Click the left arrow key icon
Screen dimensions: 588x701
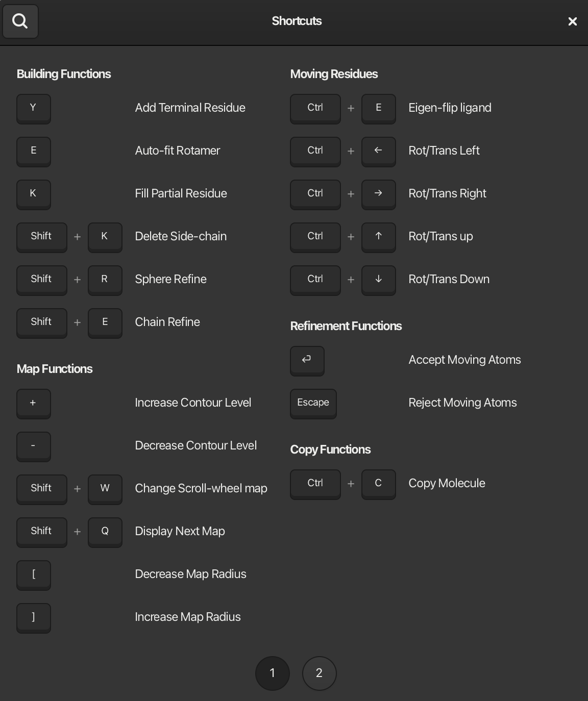(378, 151)
